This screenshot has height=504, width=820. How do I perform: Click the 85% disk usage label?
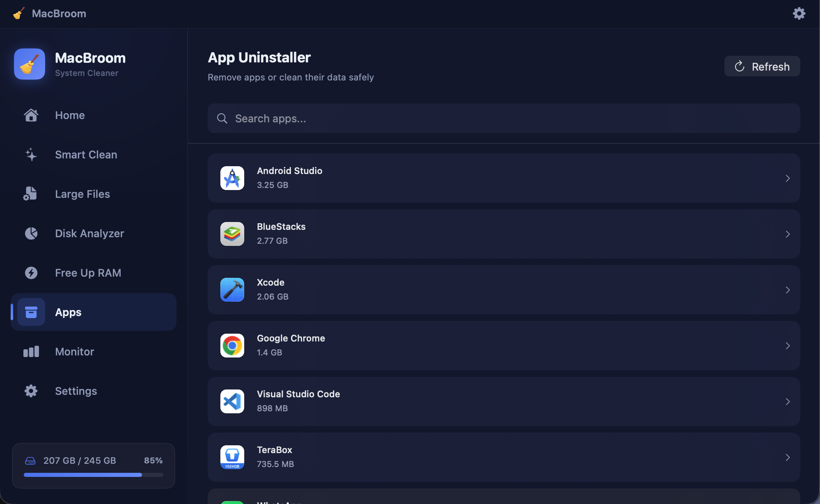(153, 460)
